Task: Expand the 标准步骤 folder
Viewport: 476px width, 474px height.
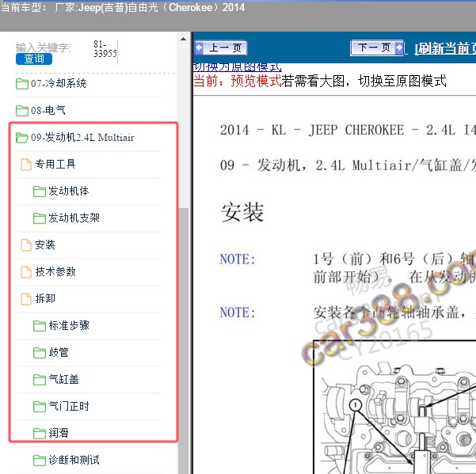Action: [x=69, y=326]
